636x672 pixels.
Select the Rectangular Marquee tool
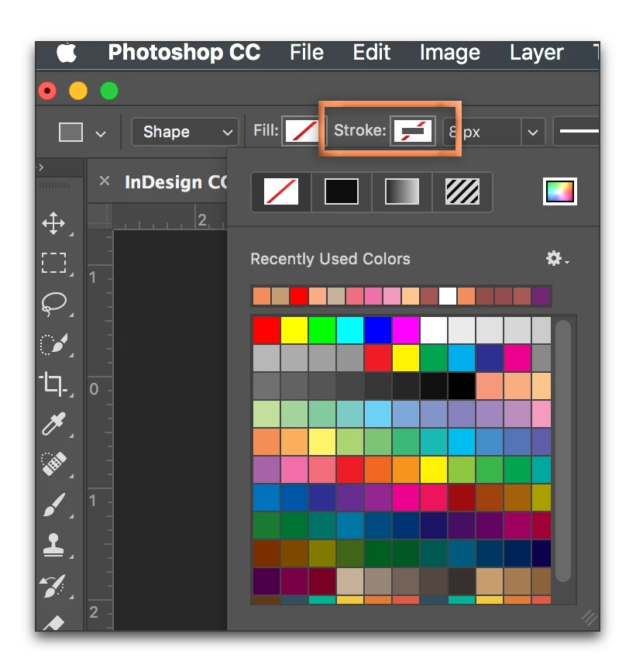click(x=54, y=263)
